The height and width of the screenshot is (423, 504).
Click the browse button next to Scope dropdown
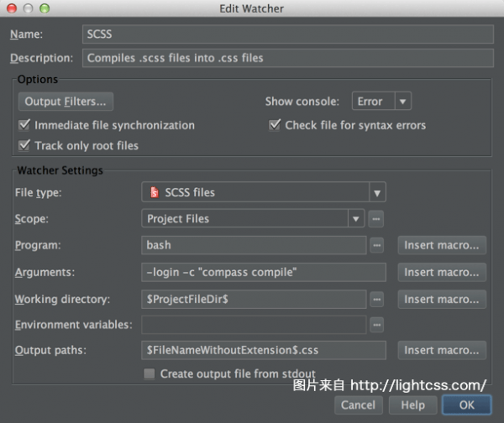click(x=376, y=218)
